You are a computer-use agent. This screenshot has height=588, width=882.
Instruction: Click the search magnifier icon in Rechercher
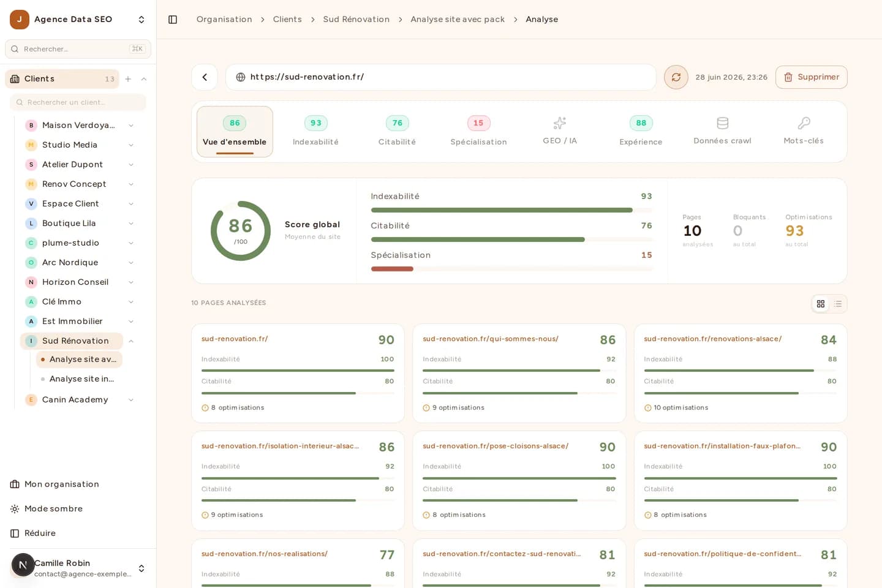point(15,49)
